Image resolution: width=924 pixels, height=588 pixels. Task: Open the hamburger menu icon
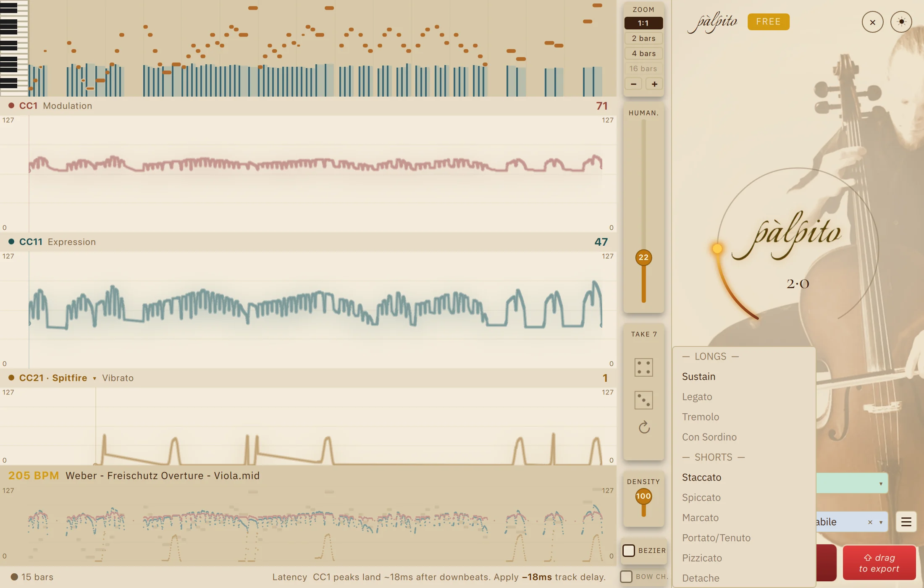tap(906, 522)
